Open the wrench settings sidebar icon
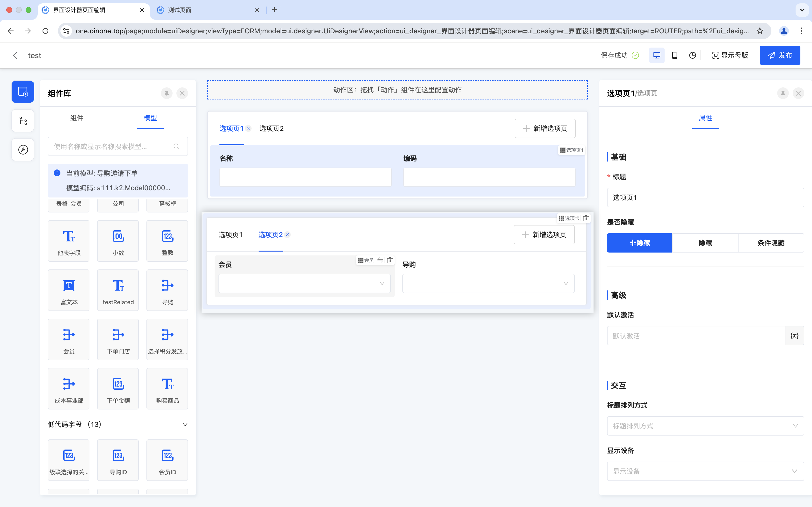812x507 pixels. click(23, 149)
